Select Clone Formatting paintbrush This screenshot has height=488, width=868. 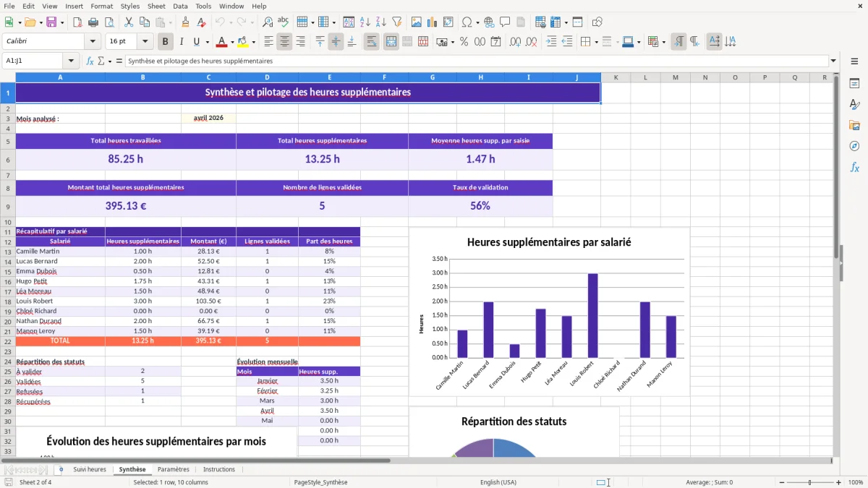click(186, 22)
